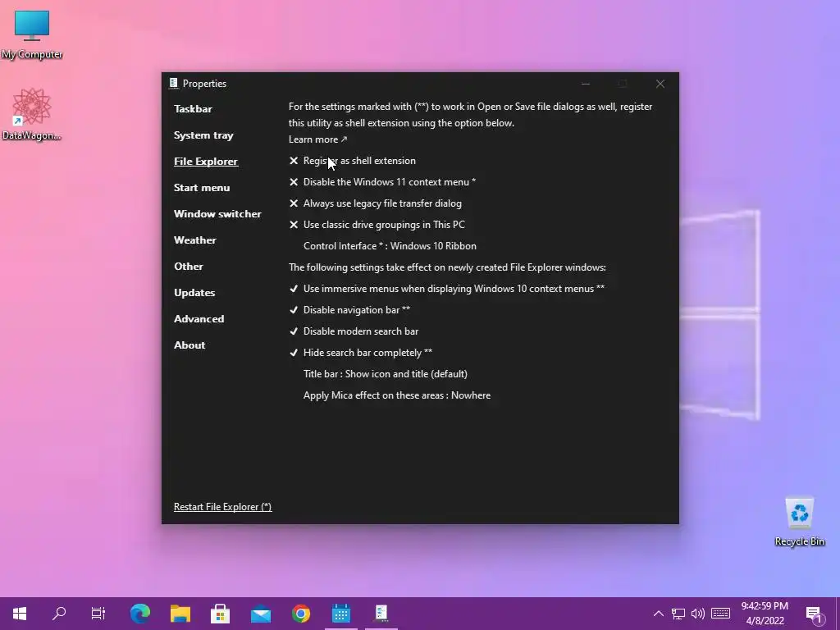Go to the Start menu section
Screen dimensions: 840x630
202,188
